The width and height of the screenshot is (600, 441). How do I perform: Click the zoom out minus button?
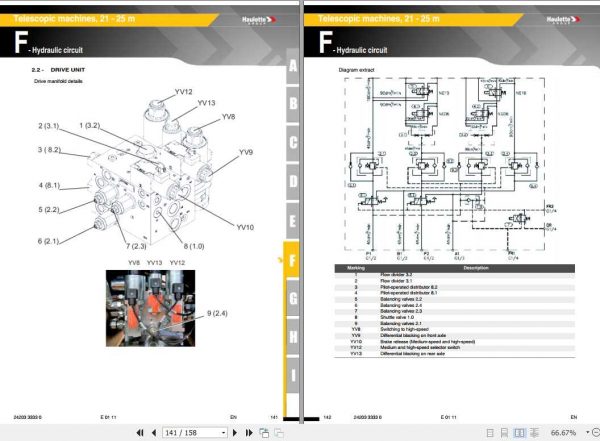pos(596,433)
